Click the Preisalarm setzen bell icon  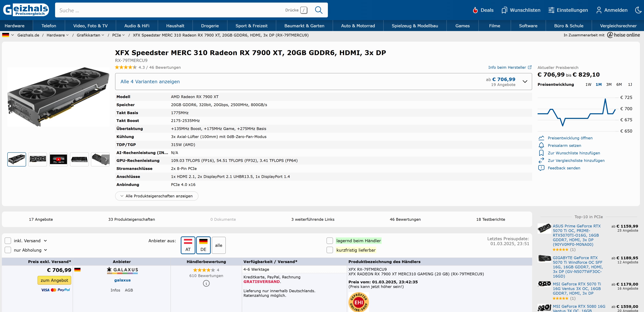coord(541,145)
